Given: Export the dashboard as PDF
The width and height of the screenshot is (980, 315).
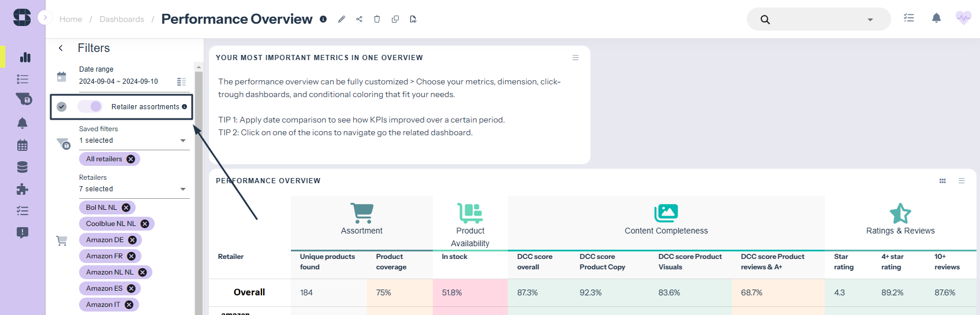Looking at the screenshot, I should tap(413, 19).
